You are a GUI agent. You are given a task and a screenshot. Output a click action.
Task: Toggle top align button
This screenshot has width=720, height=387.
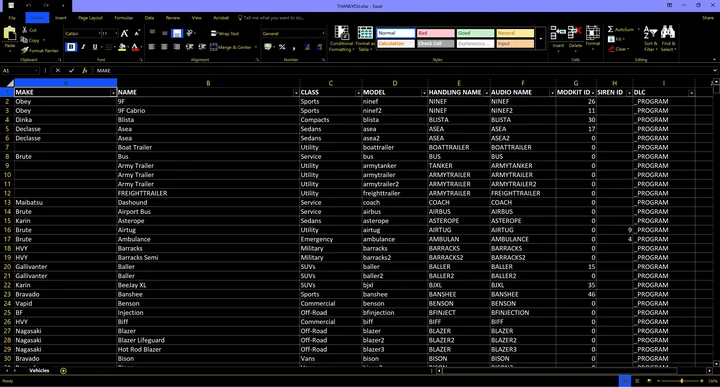tap(152, 33)
